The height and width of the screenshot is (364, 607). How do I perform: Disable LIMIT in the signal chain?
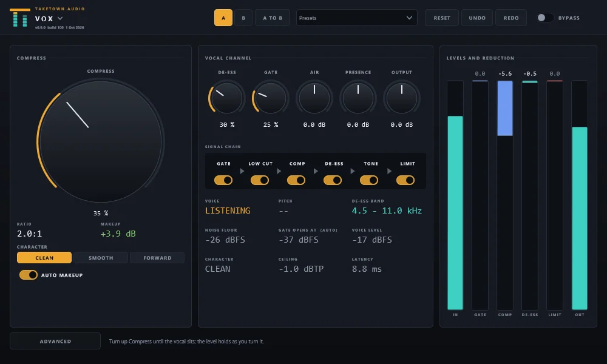tap(405, 180)
